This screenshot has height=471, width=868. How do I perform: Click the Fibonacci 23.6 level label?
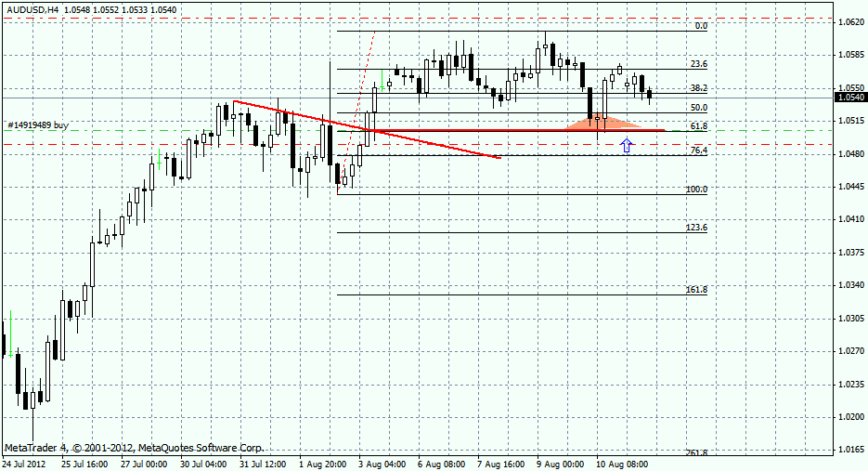[699, 64]
